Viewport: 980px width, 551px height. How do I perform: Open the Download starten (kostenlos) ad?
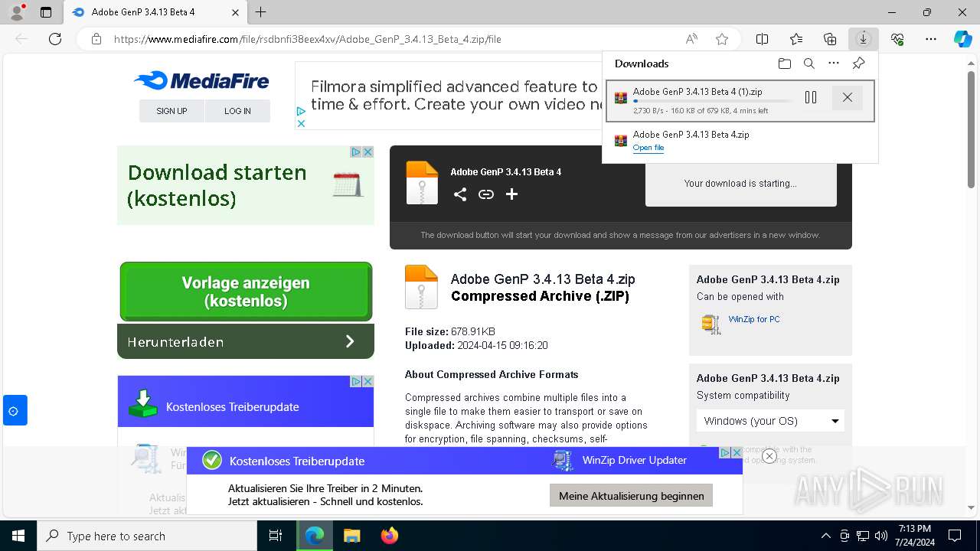(x=217, y=185)
